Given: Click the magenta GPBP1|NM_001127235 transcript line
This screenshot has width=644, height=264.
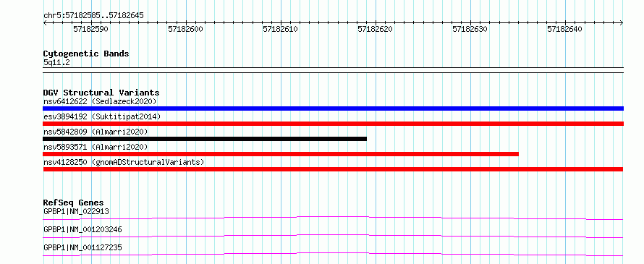Looking at the screenshot, I should pyautogui.click(x=333, y=254).
